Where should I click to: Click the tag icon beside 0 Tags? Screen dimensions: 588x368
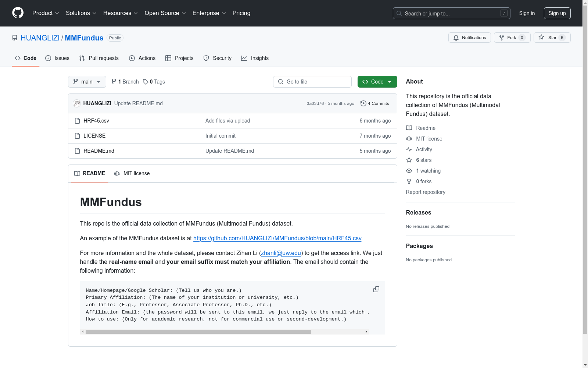coord(146,82)
